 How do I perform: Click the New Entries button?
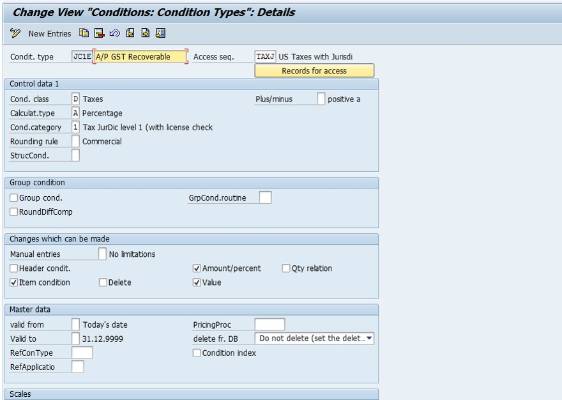(49, 34)
